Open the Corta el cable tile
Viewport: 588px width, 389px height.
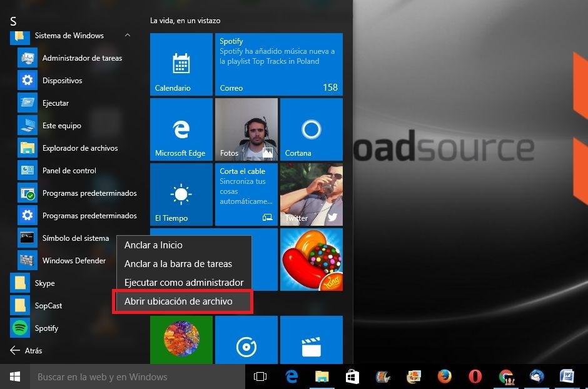pos(246,194)
